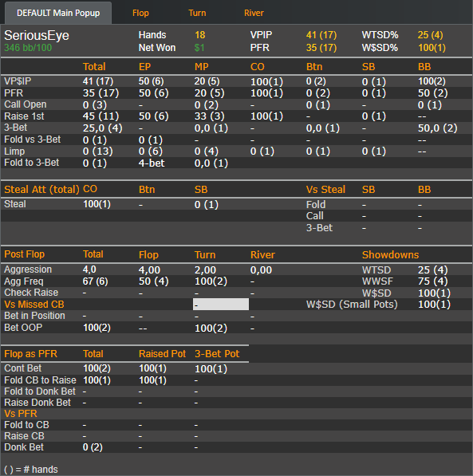Click the WWSF value 75 (4)
The width and height of the screenshot is (473, 476).
click(x=432, y=281)
